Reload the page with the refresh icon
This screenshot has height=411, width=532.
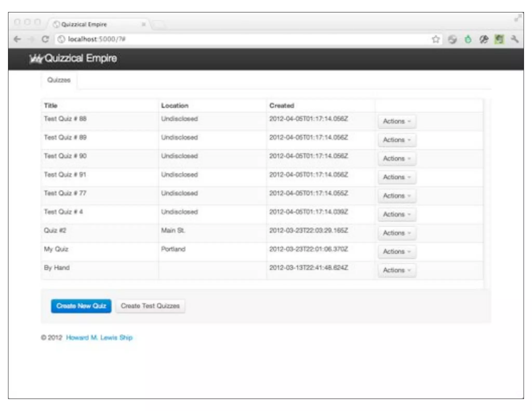(x=45, y=39)
